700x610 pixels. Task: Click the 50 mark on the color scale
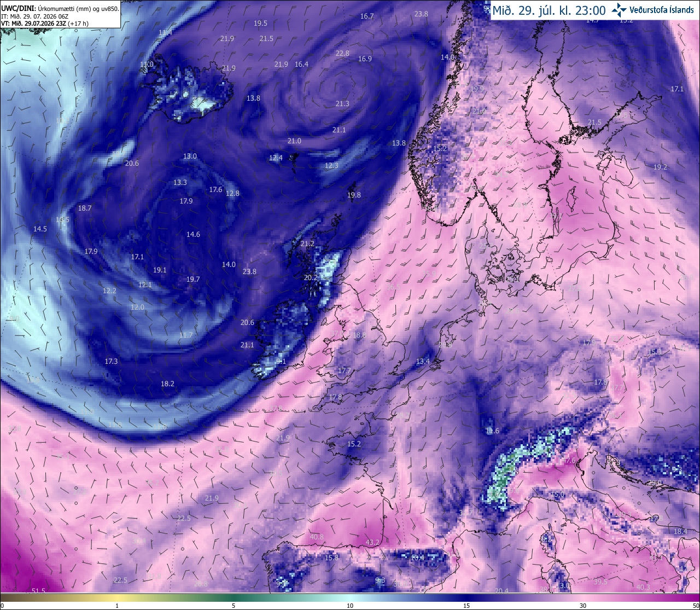[x=695, y=606]
